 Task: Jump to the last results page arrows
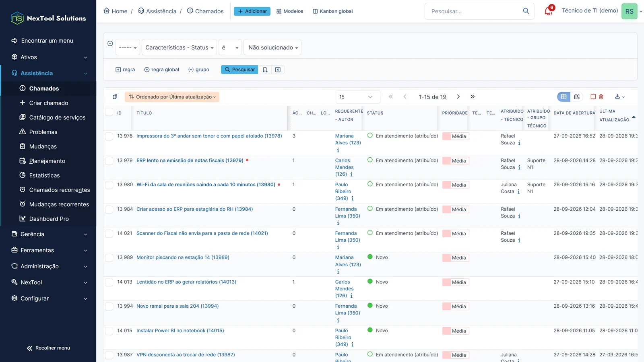(x=473, y=97)
